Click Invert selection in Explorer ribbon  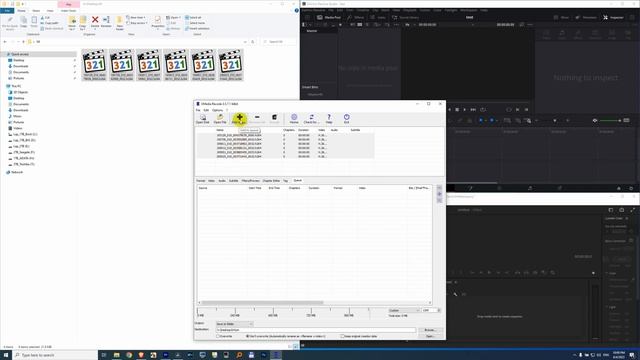[x=197, y=29]
